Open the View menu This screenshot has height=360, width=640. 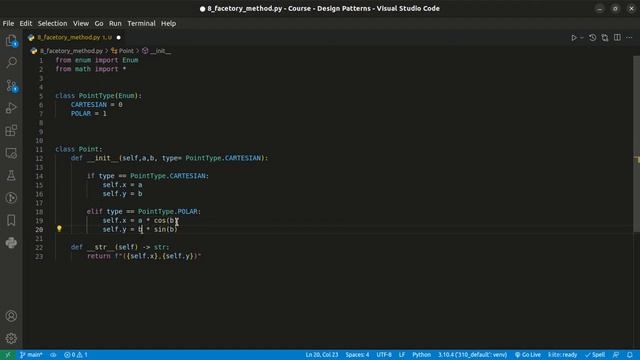click(x=81, y=23)
